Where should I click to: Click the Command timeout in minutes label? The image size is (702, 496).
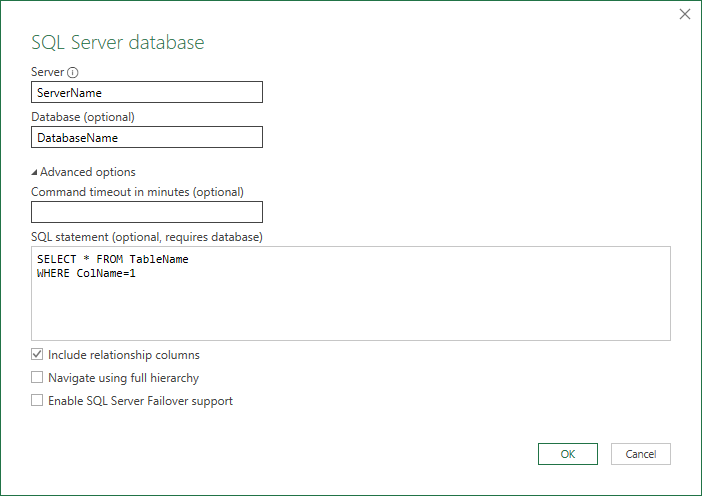tap(137, 191)
